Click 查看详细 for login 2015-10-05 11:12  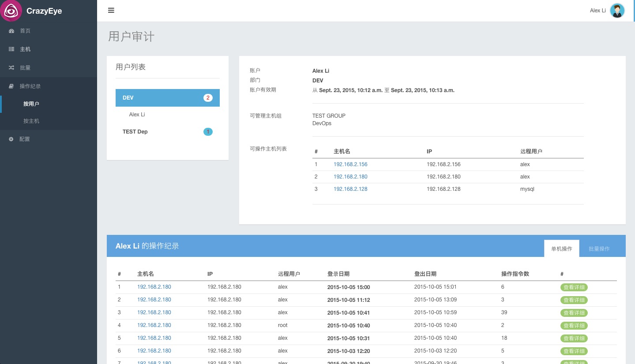tap(574, 300)
